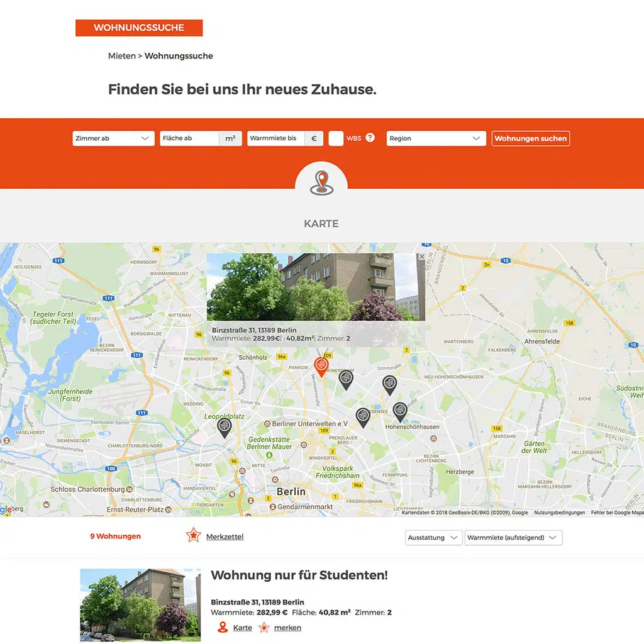644x644 pixels.
Task: Click the Schloss Charlottenburg map icon
Action: click(x=130, y=489)
